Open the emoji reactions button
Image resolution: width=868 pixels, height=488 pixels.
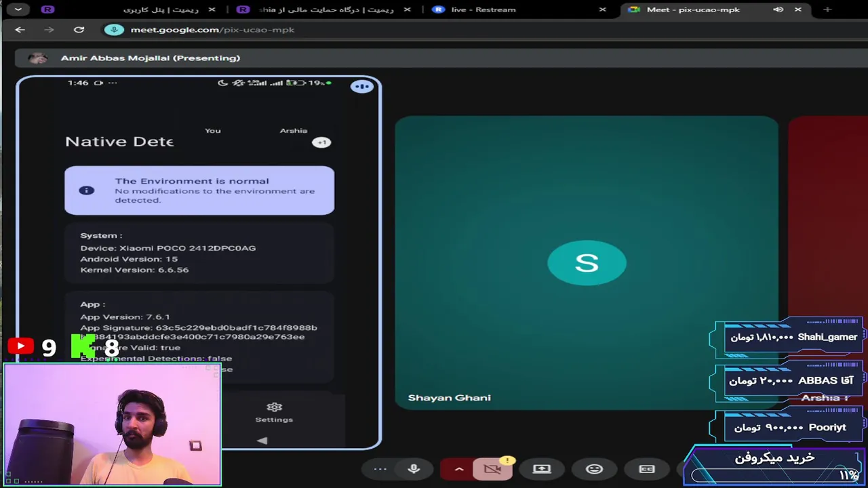coord(594,469)
